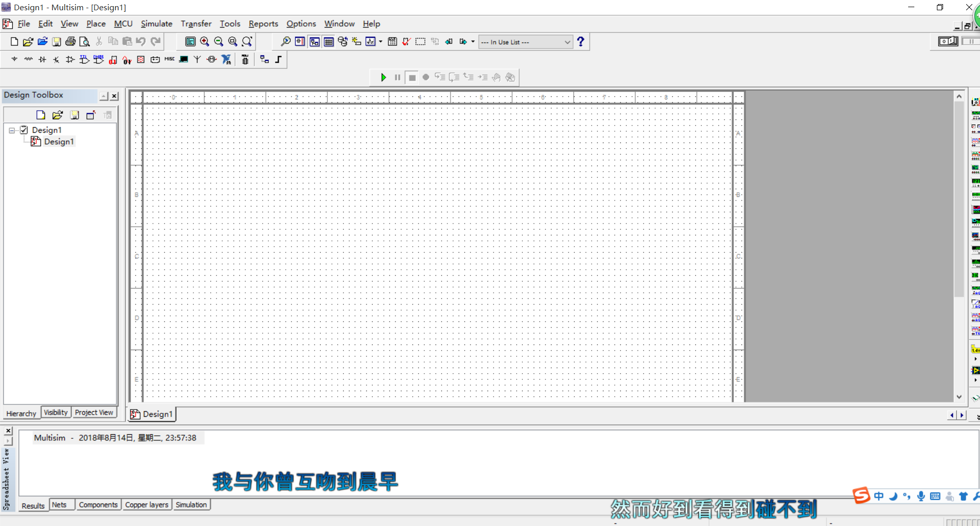Switch to the Hierarchy tab
The image size is (980, 526).
pyautogui.click(x=21, y=413)
